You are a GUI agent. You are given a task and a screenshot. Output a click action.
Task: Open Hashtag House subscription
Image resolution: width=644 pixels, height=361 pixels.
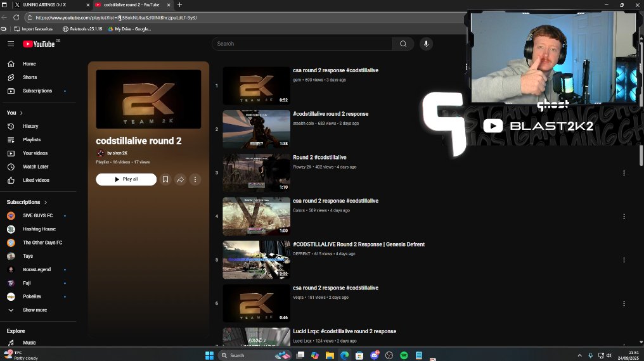click(x=38, y=229)
